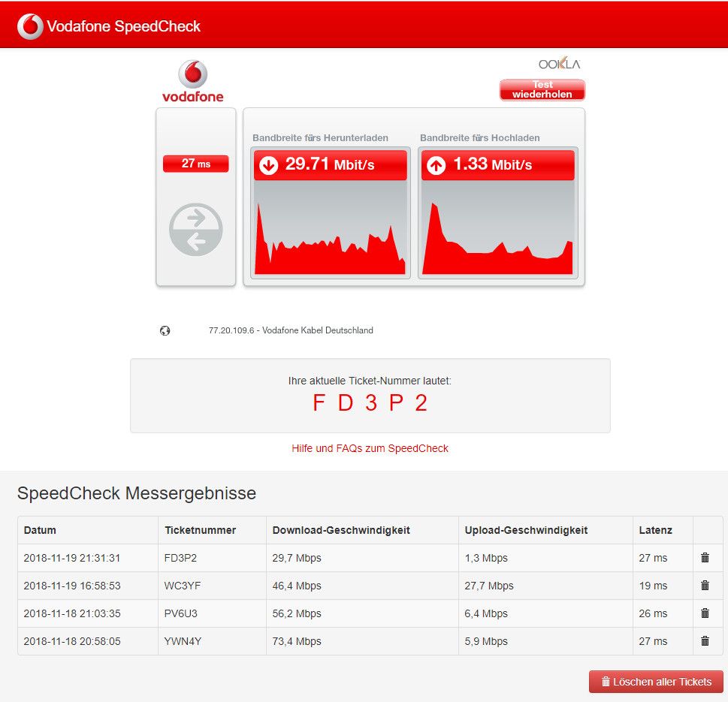
Task: Click the large ticket number F D 3 P 2
Action: coord(370,402)
